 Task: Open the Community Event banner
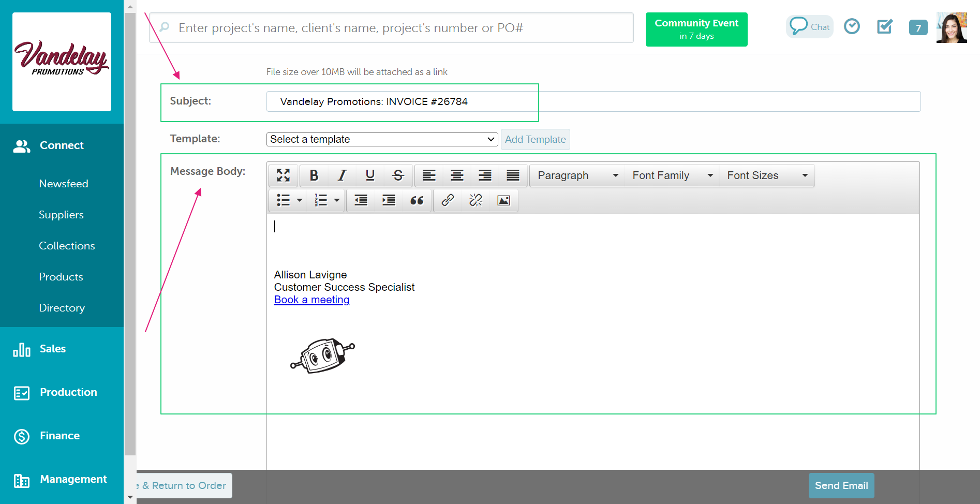click(696, 29)
